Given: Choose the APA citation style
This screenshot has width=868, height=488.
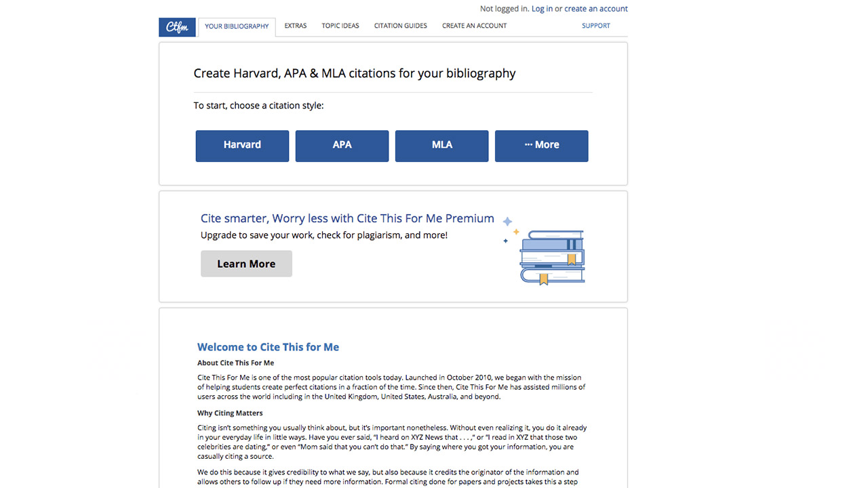Looking at the screenshot, I should click(x=342, y=146).
